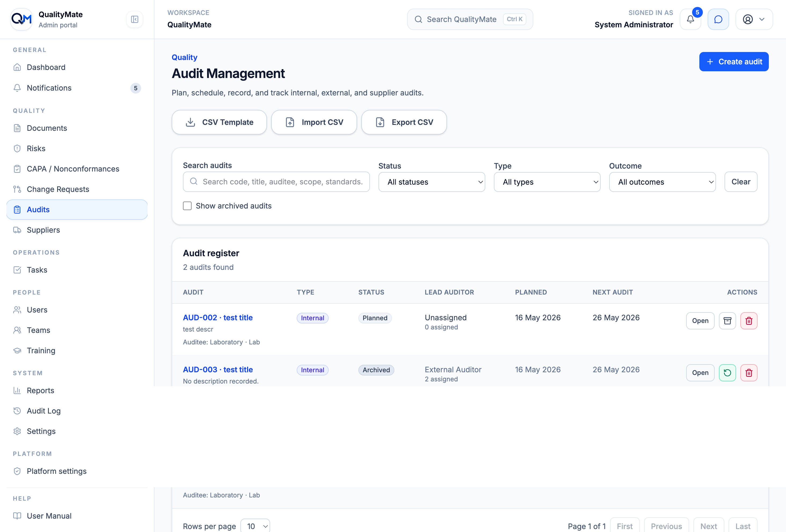This screenshot has width=786, height=532.
Task: Restore archived audit AUD-003 icon
Action: point(727,373)
